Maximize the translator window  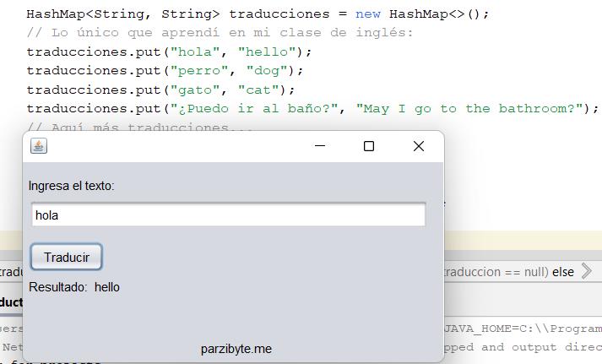coord(369,146)
